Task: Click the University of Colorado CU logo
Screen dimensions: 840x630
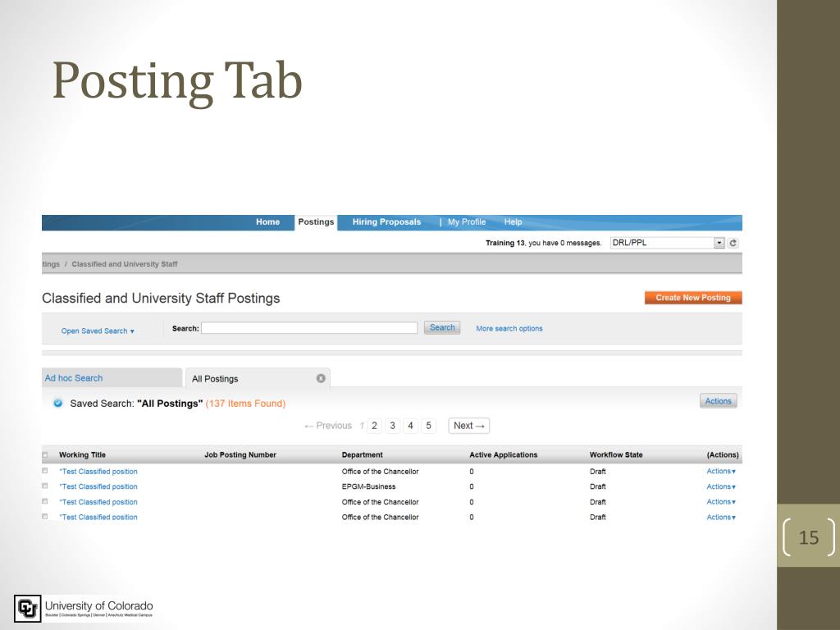Action: (27, 609)
